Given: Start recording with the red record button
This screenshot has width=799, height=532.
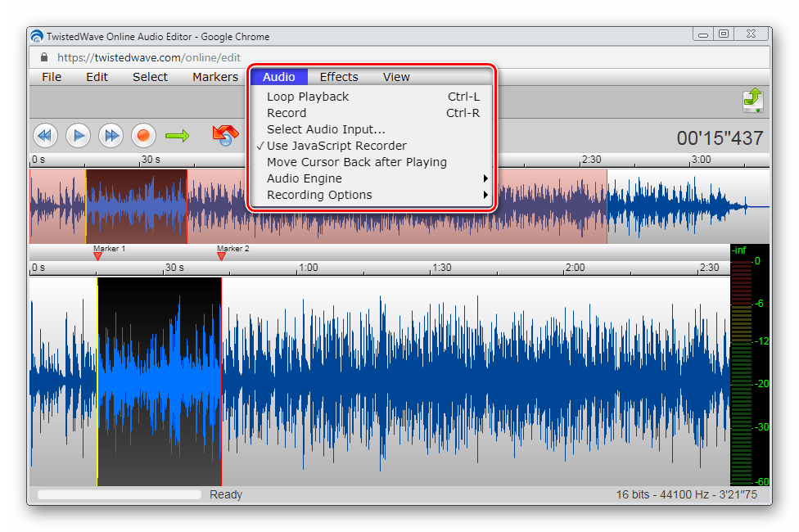Looking at the screenshot, I should [143, 135].
